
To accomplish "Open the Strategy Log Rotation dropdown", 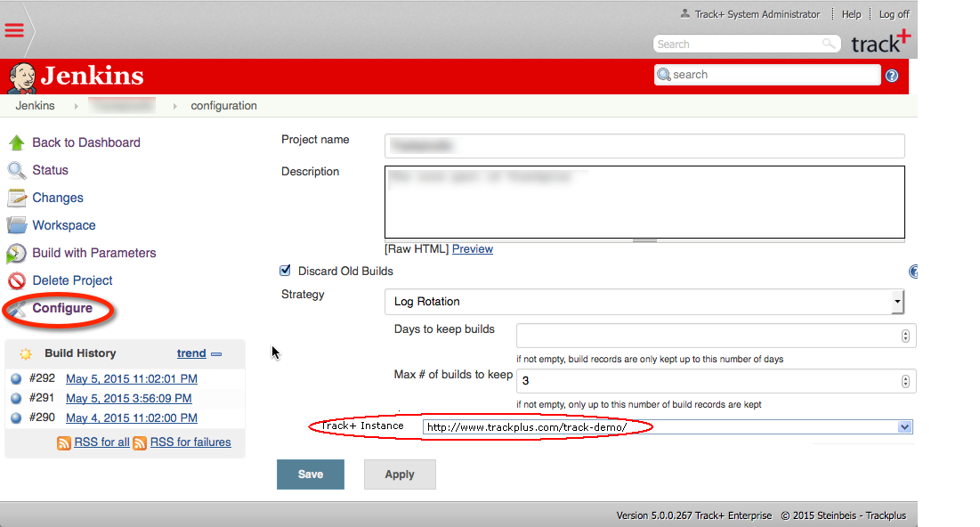I will coord(897,302).
